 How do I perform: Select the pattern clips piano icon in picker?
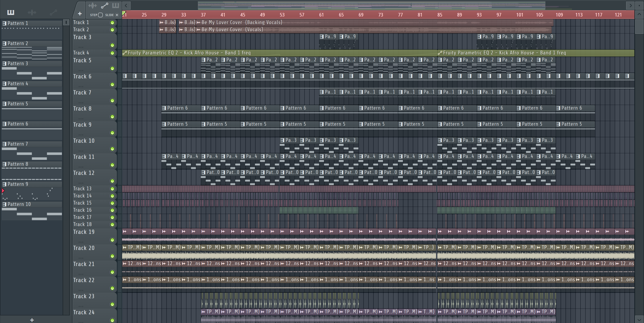coord(11,12)
